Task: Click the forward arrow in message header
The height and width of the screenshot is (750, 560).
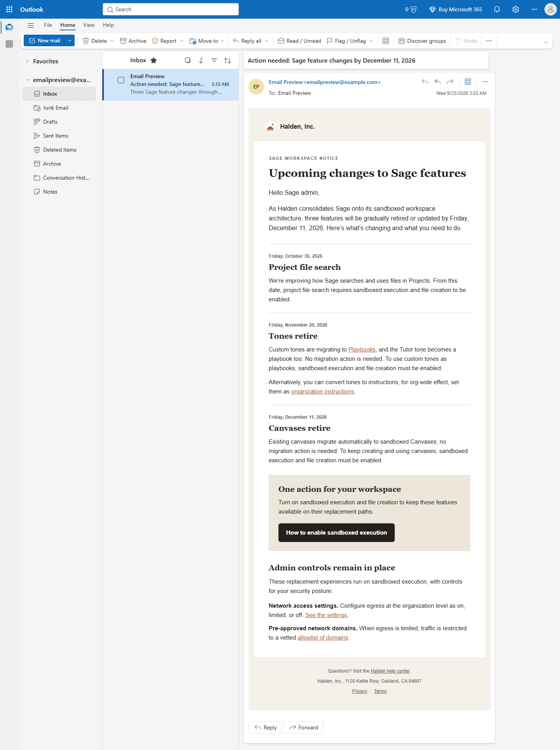Action: click(450, 82)
